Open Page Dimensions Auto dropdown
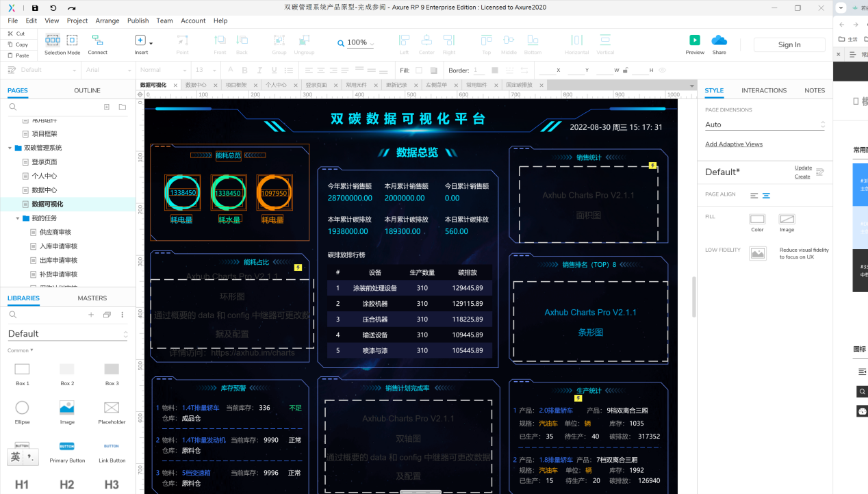 tap(764, 125)
